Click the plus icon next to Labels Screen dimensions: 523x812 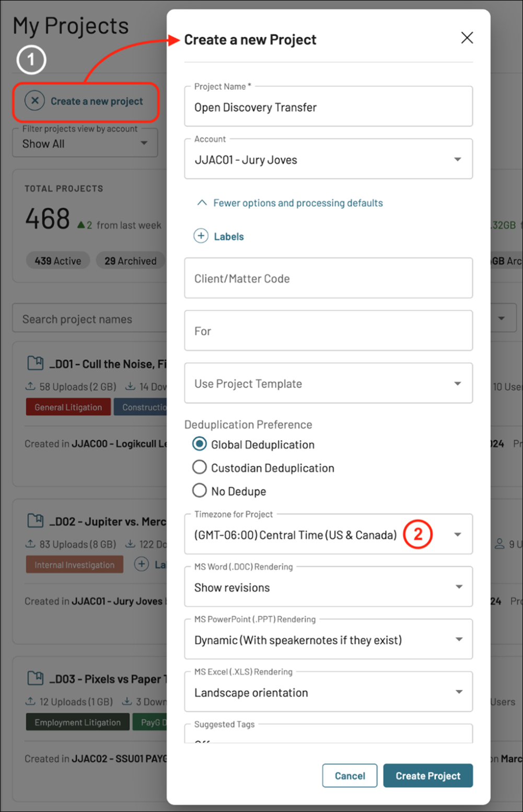pyautogui.click(x=201, y=237)
